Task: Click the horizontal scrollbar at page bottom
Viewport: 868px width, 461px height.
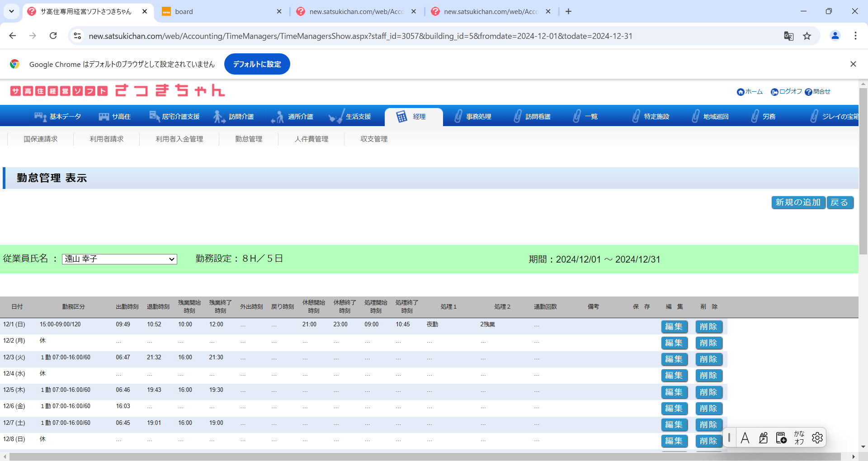Action: point(425,456)
